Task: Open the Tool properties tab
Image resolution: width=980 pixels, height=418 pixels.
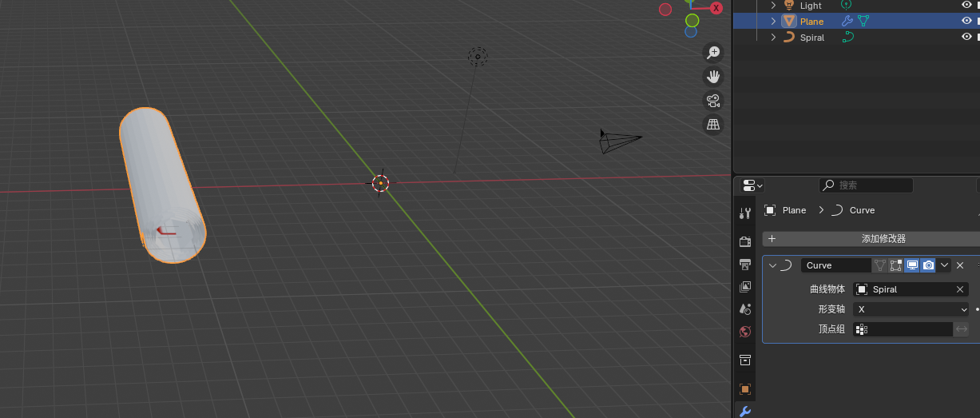Action: point(745,213)
